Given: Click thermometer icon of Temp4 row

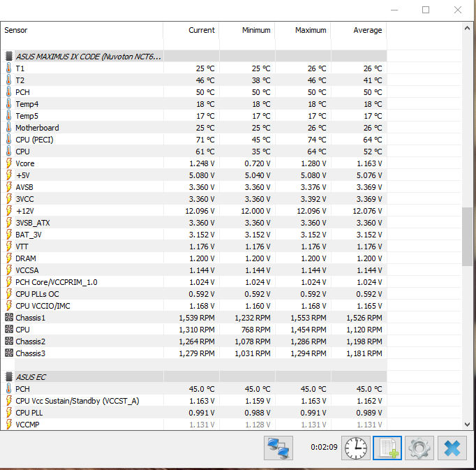Looking at the screenshot, I should (x=9, y=103).
